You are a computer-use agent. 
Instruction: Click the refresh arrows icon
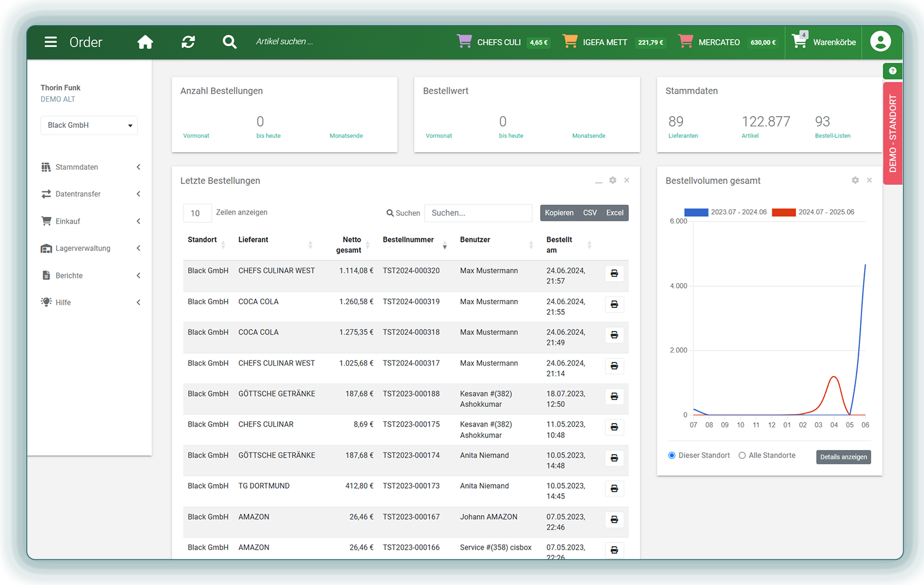click(188, 42)
